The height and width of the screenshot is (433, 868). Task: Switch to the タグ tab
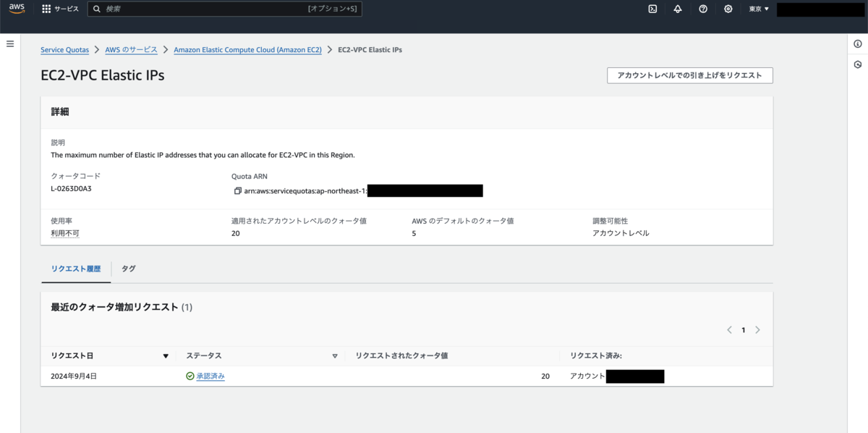[x=128, y=269]
